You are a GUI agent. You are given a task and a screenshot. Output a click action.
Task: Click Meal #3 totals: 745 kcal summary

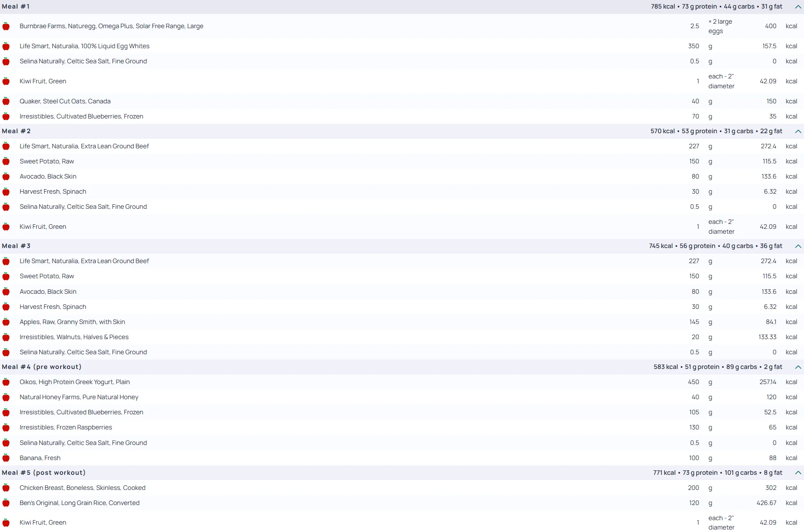click(x=715, y=246)
